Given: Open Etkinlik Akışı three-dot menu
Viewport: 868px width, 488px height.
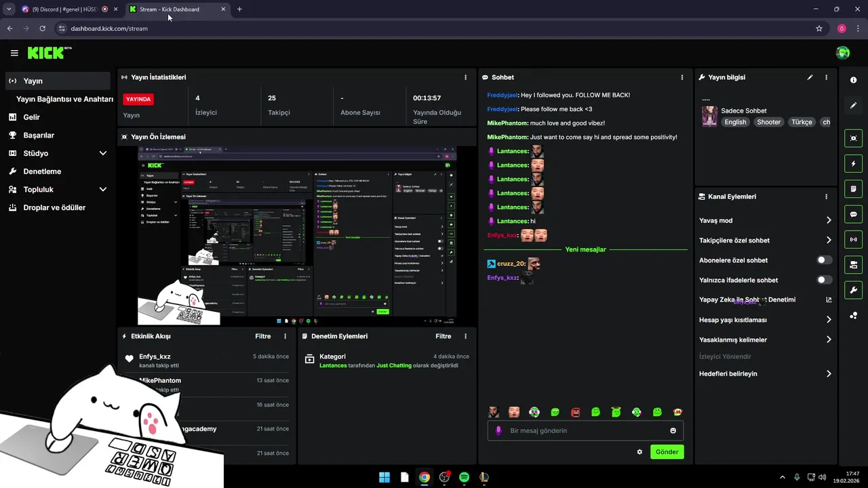Looking at the screenshot, I should pos(285,336).
